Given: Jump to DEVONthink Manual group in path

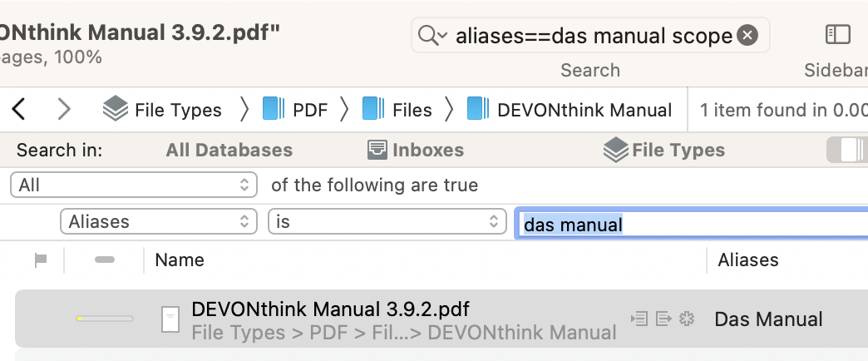Looking at the screenshot, I should pyautogui.click(x=570, y=110).
